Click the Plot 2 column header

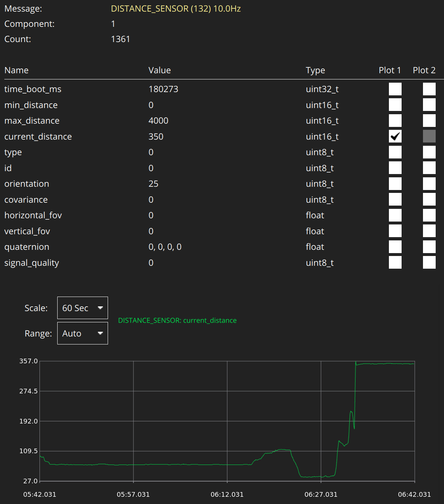[424, 70]
